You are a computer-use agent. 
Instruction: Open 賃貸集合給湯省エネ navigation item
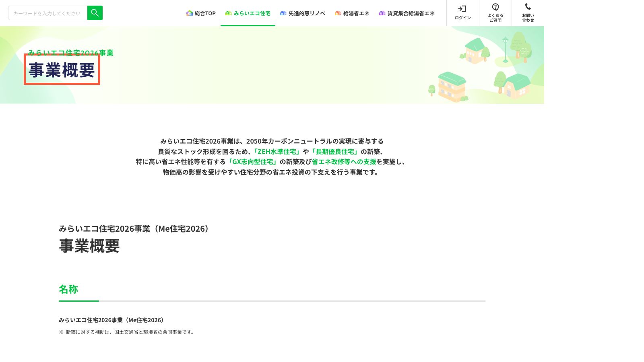click(407, 13)
